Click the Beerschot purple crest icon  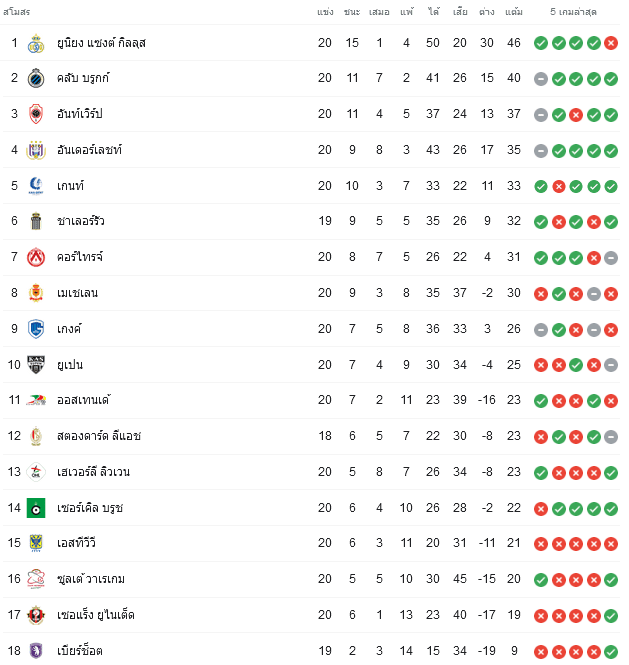tap(36, 651)
